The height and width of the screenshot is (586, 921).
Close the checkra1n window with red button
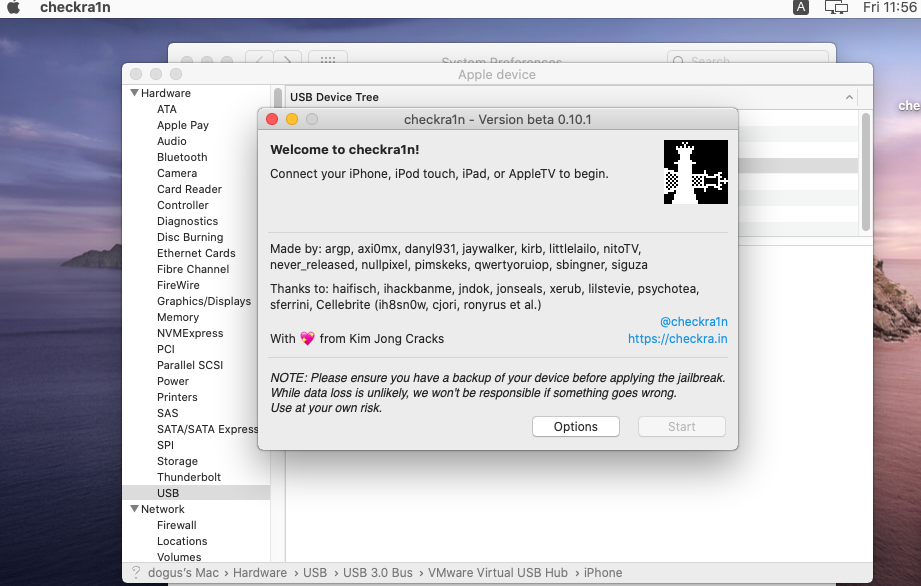coord(272,119)
